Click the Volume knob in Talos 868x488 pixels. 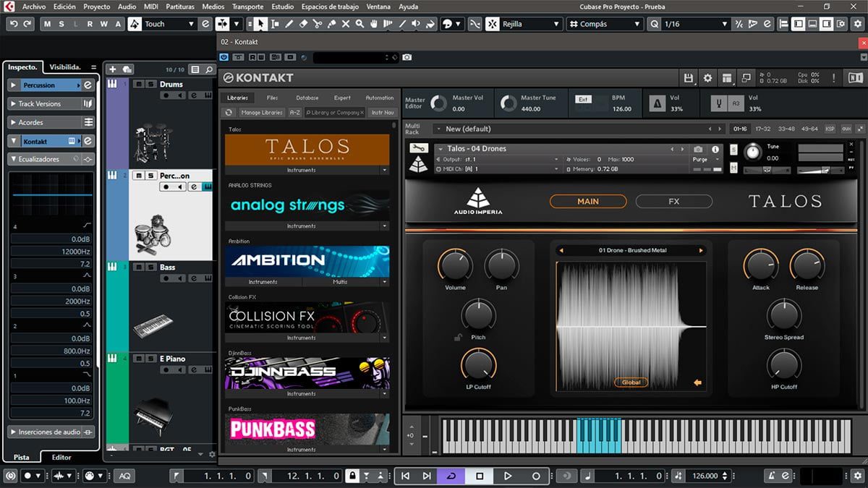click(x=455, y=265)
